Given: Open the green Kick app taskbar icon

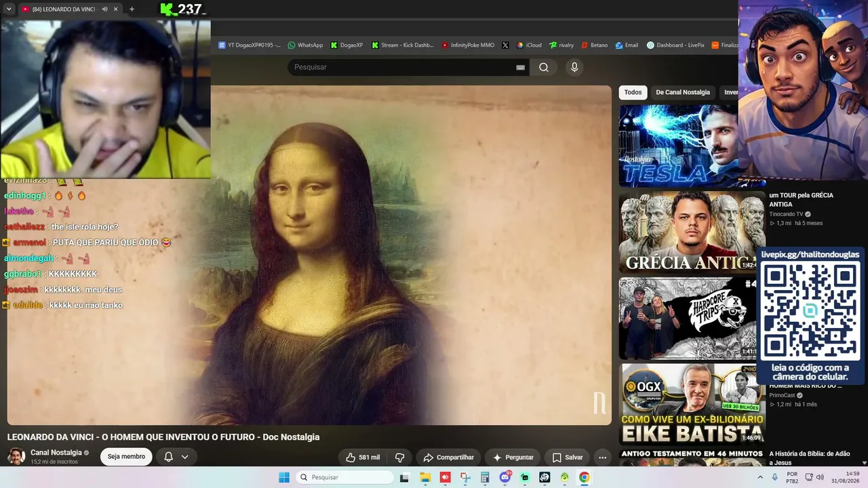Looking at the screenshot, I should tap(525, 477).
